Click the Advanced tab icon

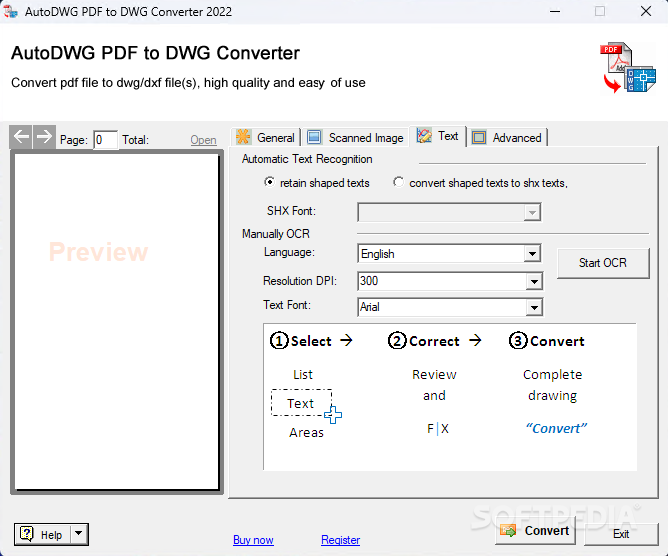coord(479,138)
